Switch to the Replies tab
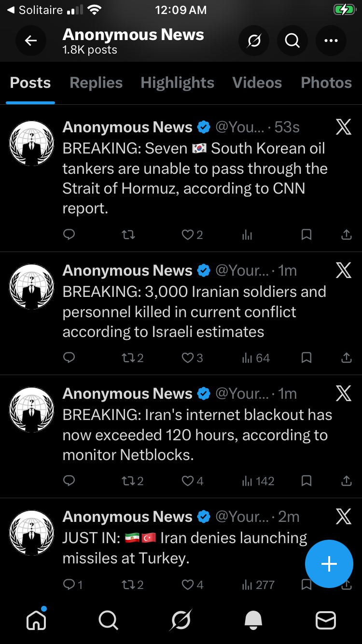The height and width of the screenshot is (644, 362). pos(96,83)
